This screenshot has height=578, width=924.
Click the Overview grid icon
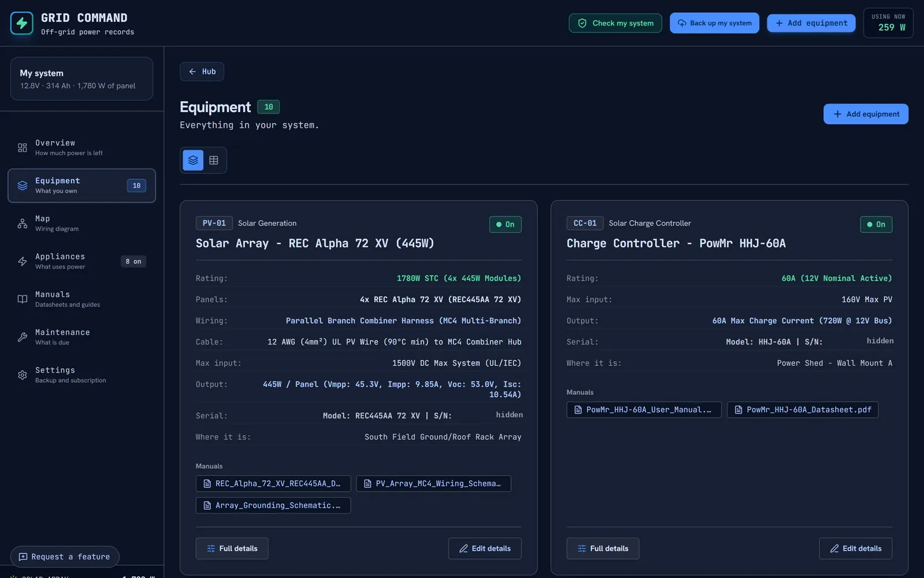click(23, 147)
